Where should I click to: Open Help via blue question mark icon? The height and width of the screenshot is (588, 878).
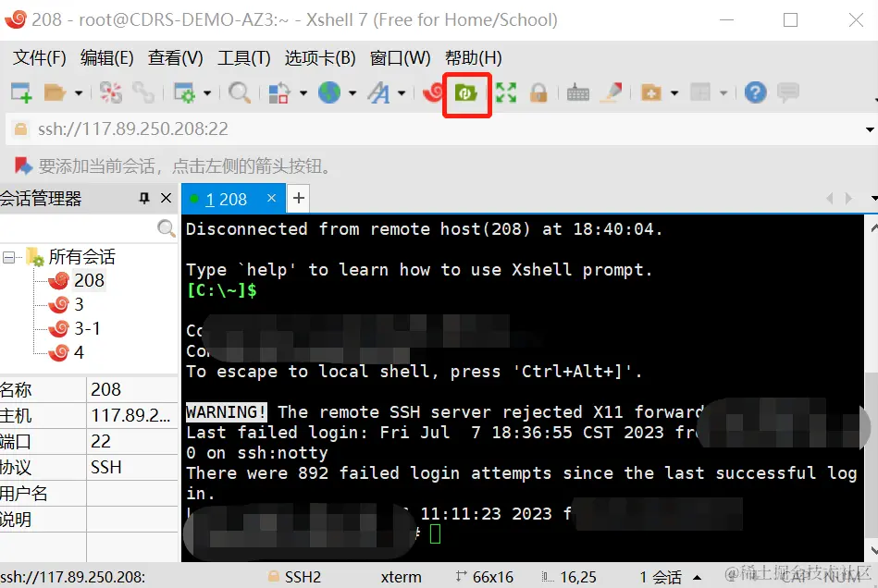755,92
